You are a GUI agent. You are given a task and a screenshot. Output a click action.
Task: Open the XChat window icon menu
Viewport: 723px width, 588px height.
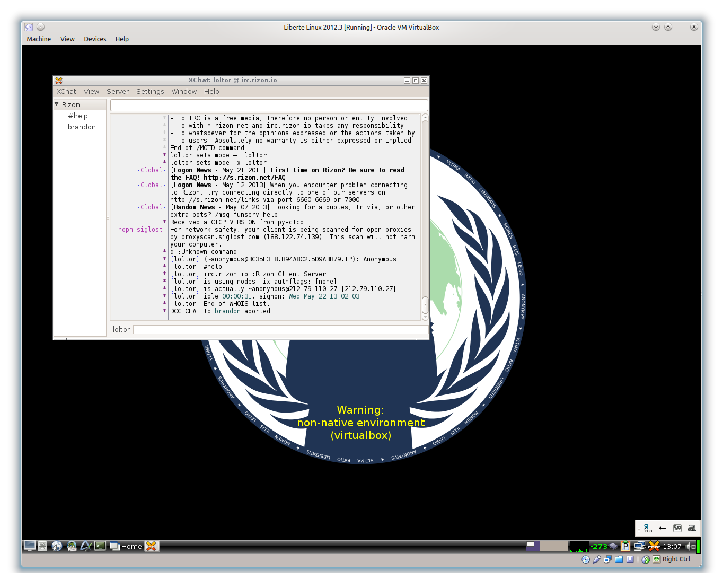[x=59, y=81]
